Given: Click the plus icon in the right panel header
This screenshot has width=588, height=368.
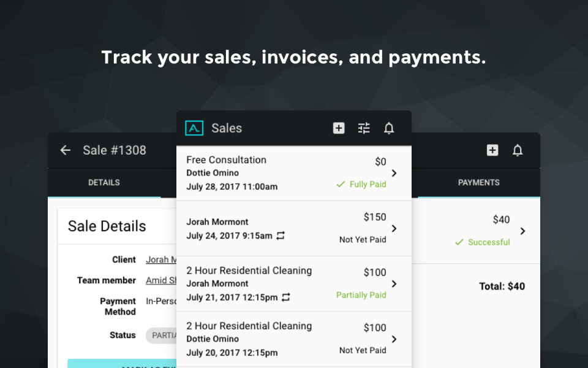Looking at the screenshot, I should pyautogui.click(x=492, y=150).
